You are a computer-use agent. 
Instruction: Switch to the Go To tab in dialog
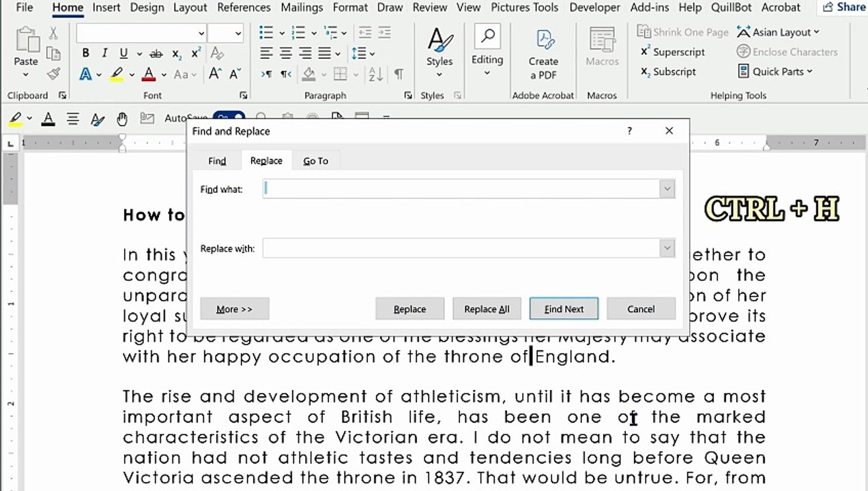pos(315,161)
